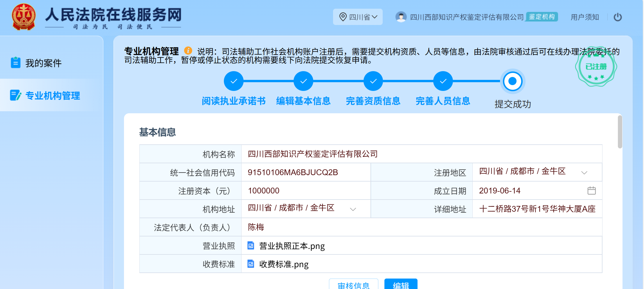Click the blue 编辑 button
The width and height of the screenshot is (644, 289).
pyautogui.click(x=401, y=284)
